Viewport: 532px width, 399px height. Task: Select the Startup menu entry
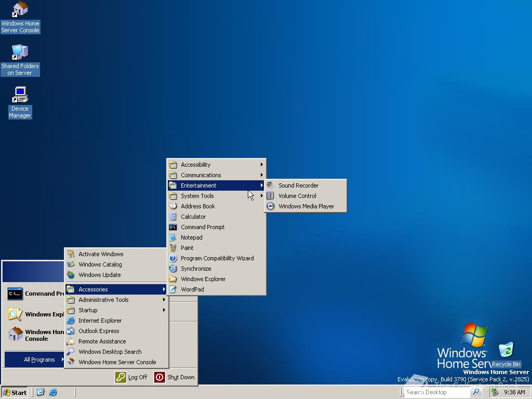(116, 310)
